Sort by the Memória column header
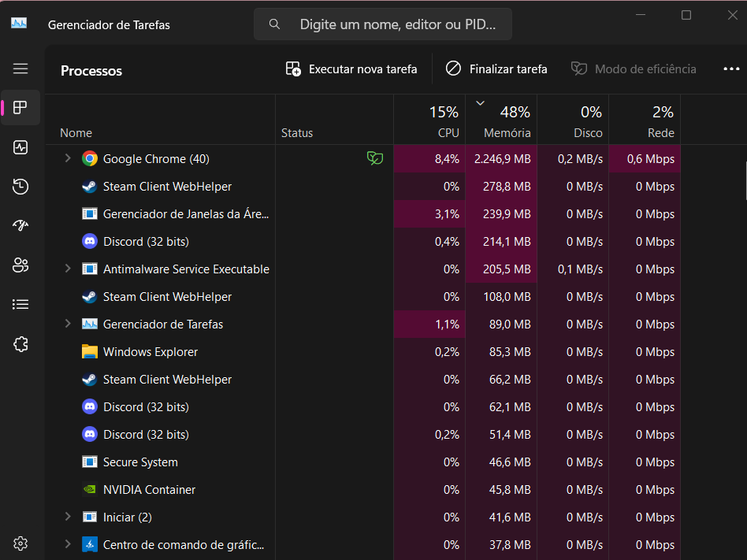The width and height of the screenshot is (747, 560). (x=501, y=120)
